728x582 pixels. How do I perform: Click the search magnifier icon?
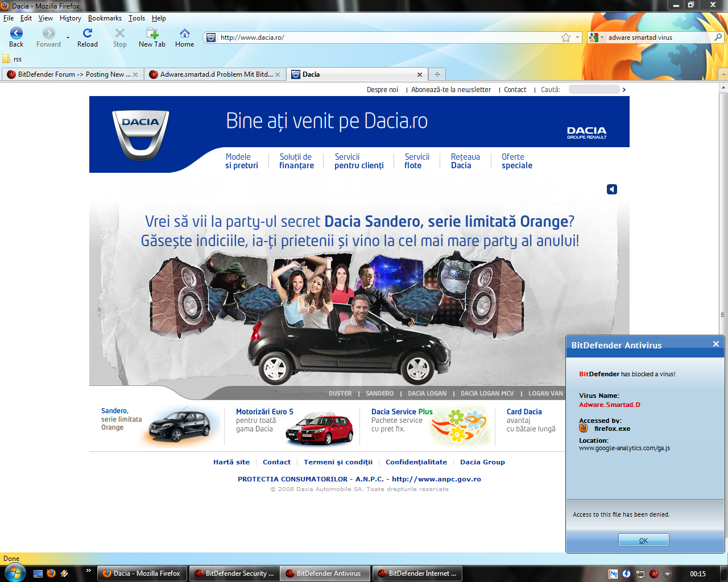pos(718,38)
